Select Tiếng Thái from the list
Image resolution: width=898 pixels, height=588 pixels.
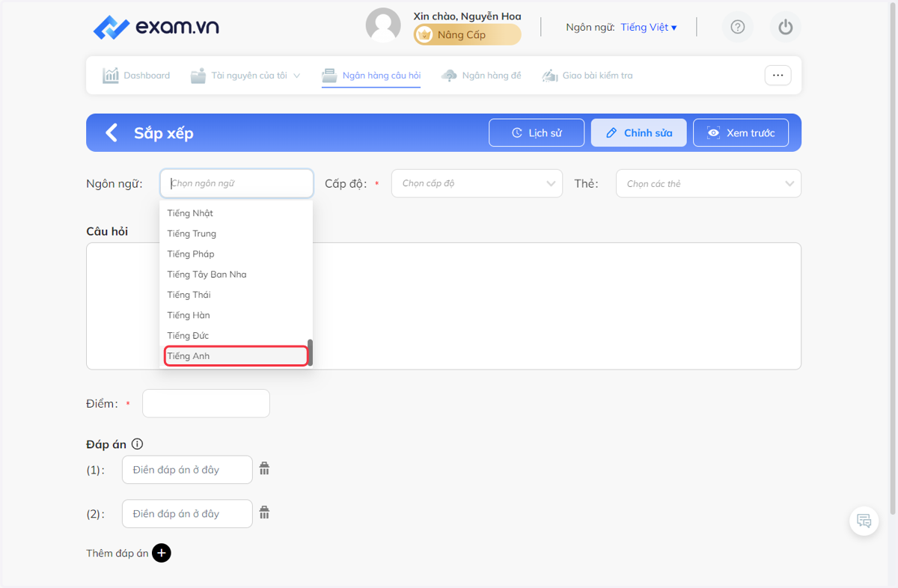pos(236,295)
